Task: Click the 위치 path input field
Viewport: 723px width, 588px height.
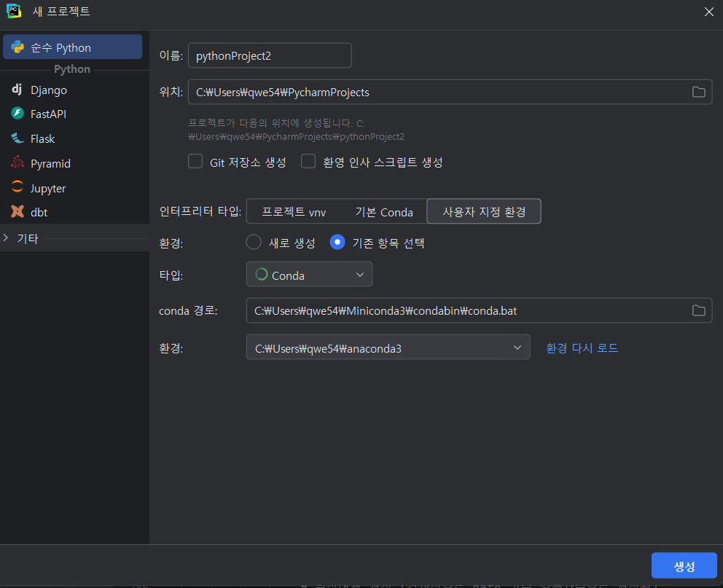Action: 450,92
